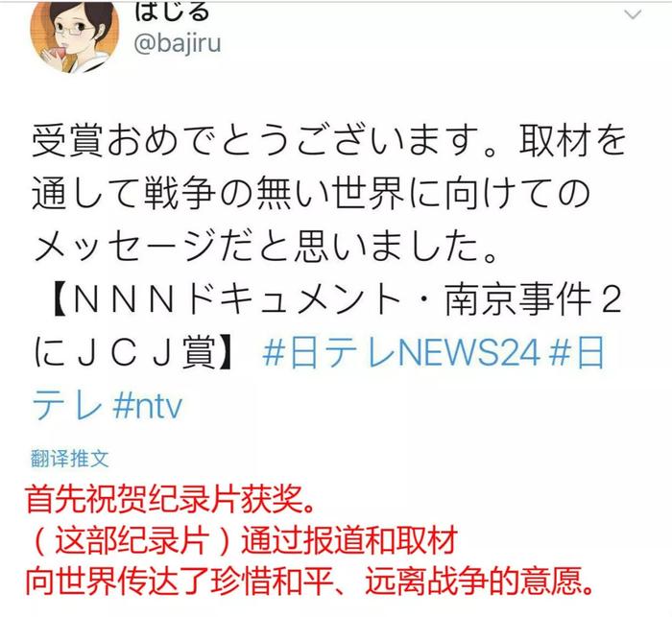
Task: Click the red text line 向世界传达了珍惜和平
Action: (309, 581)
